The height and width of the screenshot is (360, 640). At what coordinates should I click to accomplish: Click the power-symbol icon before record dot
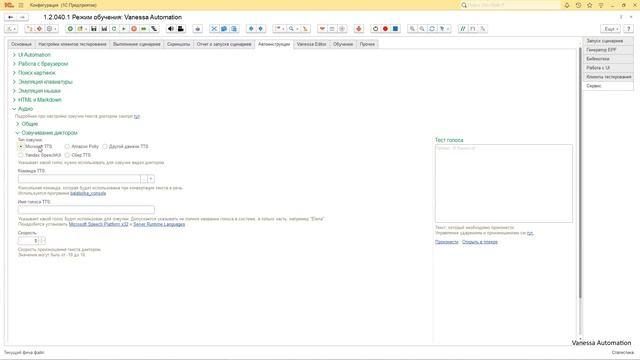[376, 29]
